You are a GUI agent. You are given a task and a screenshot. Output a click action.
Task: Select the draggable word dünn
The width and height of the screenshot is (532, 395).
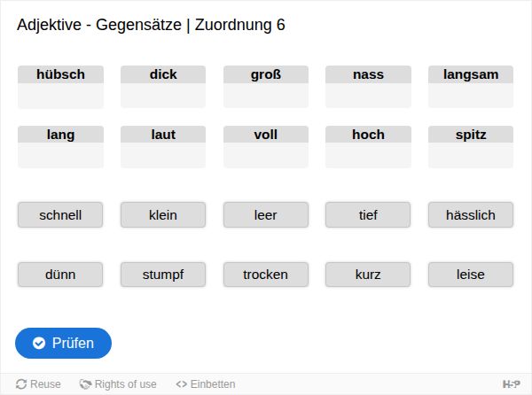point(60,275)
